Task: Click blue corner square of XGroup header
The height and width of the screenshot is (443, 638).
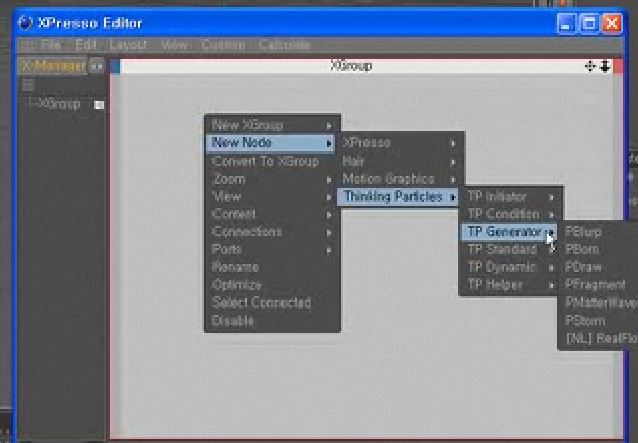Action: [x=115, y=66]
